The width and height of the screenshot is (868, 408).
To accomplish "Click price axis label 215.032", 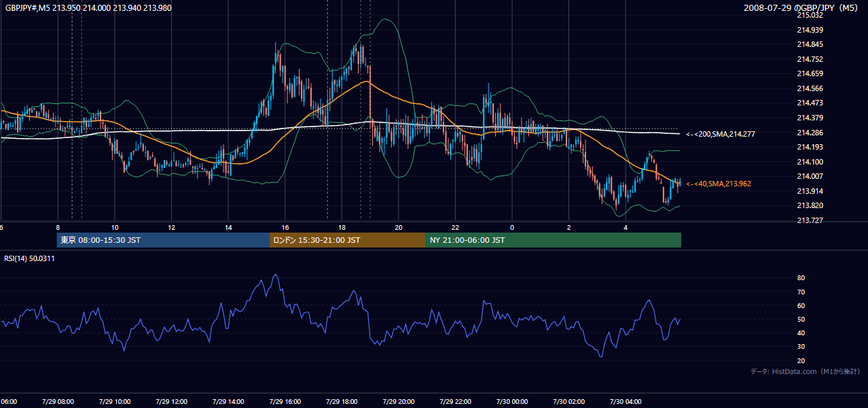I will (810, 15).
